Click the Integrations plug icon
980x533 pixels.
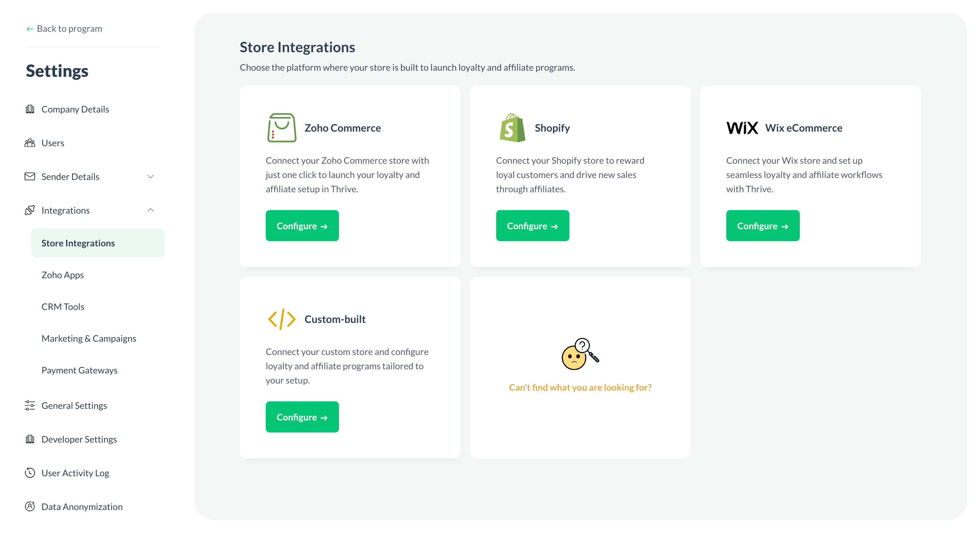tap(30, 210)
